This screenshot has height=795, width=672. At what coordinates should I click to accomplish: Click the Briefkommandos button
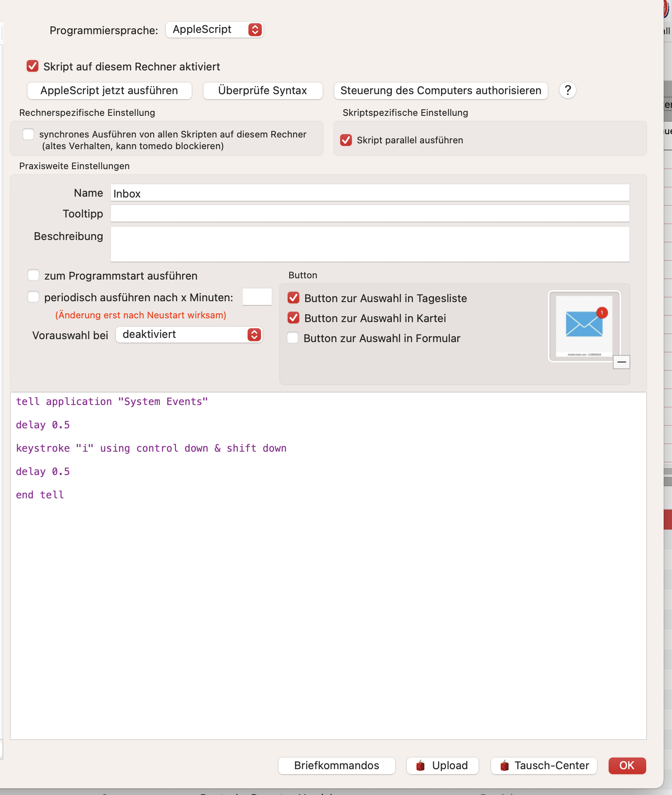tap(336, 765)
